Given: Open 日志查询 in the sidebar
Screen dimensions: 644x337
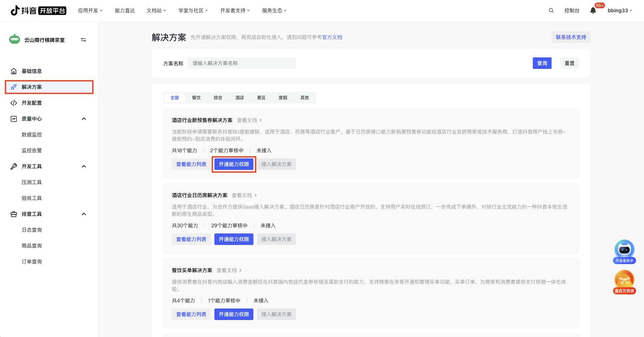Looking at the screenshot, I should point(32,230).
